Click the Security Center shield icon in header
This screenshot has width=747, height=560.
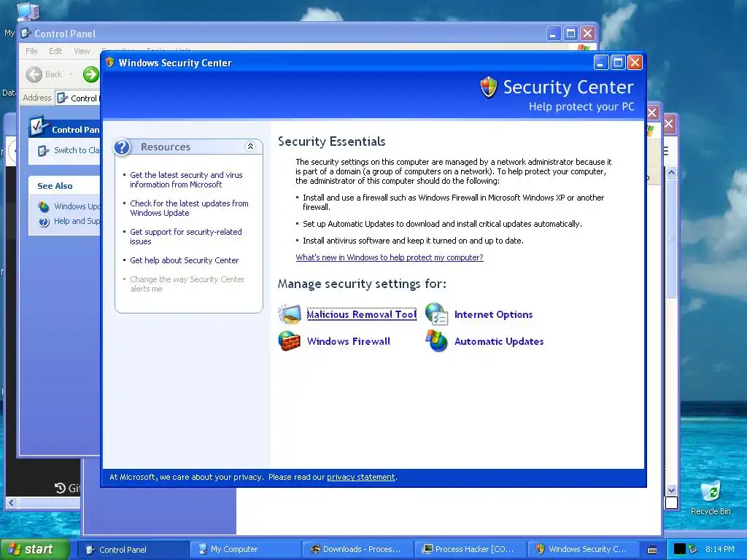488,87
